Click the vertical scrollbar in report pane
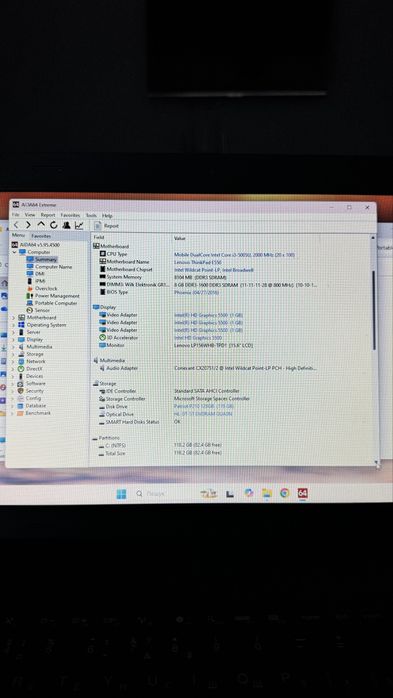This screenshot has height=698, width=393. pyautogui.click(x=373, y=310)
